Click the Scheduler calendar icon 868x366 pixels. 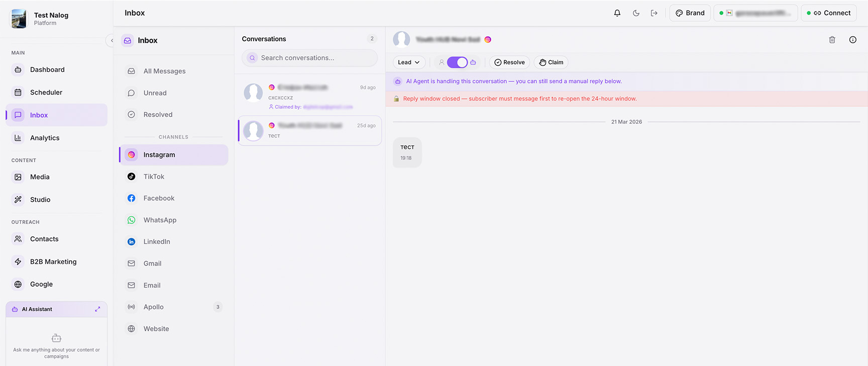(x=18, y=93)
